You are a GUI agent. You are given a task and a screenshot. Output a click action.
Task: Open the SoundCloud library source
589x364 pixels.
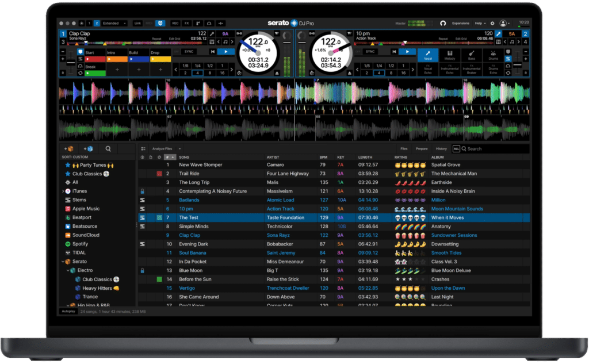[x=82, y=235]
